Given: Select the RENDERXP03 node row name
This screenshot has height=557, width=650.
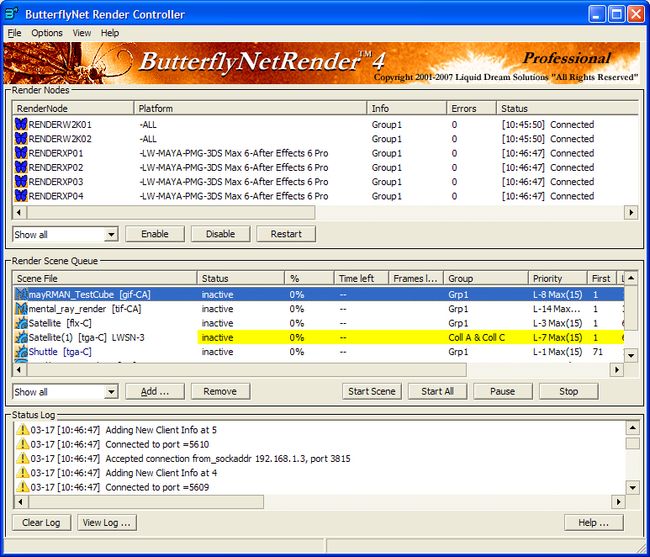Looking at the screenshot, I should [x=56, y=182].
